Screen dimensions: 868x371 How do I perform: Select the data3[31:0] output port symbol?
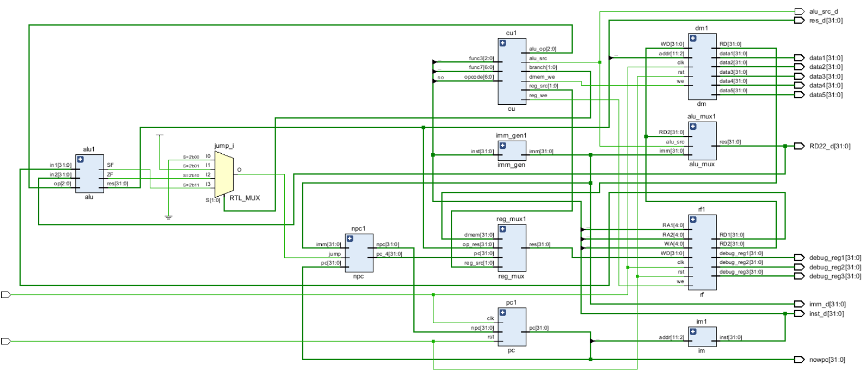click(x=799, y=77)
